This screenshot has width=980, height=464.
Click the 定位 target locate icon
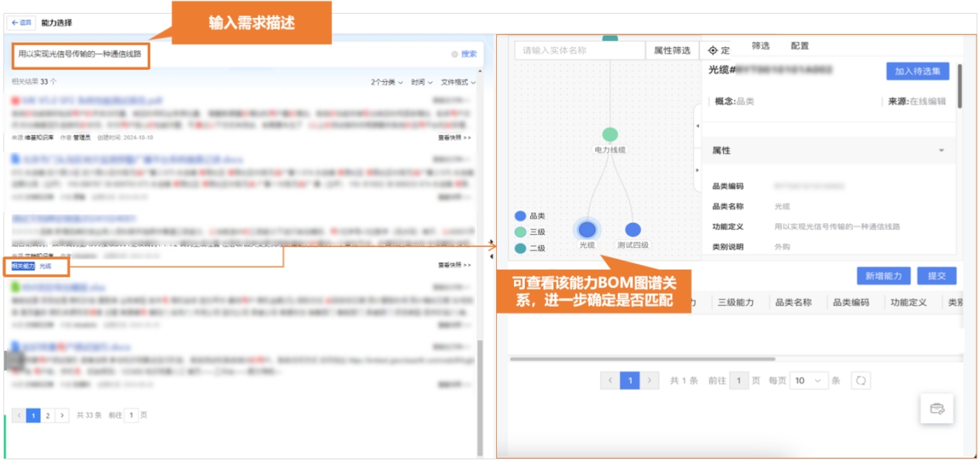pos(713,50)
